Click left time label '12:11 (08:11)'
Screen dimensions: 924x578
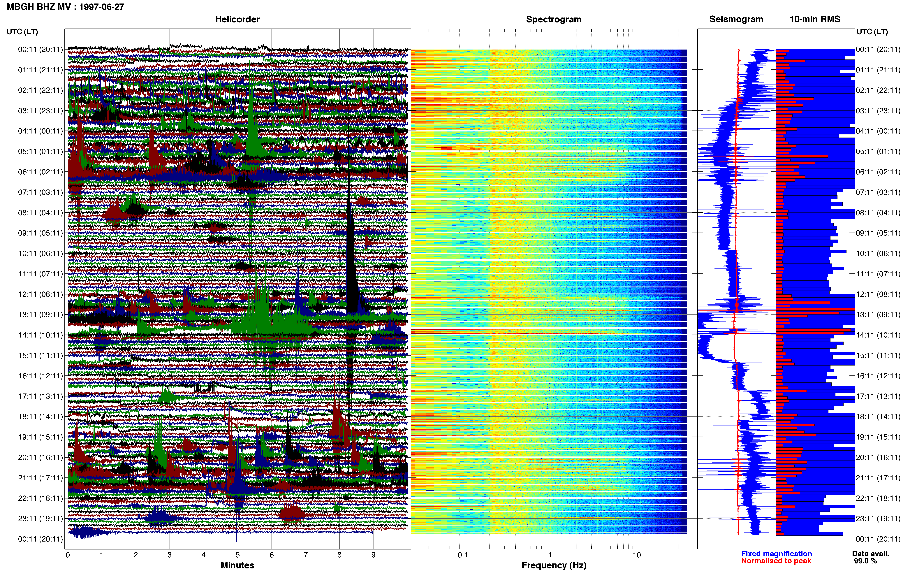[x=40, y=294]
